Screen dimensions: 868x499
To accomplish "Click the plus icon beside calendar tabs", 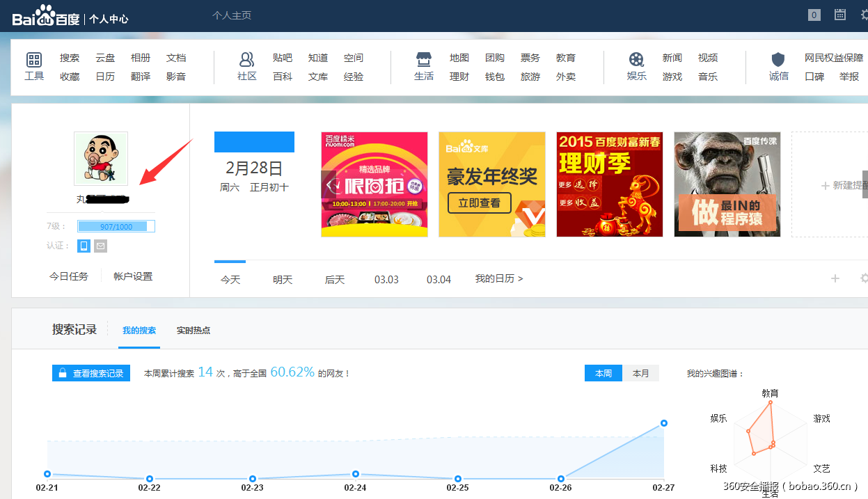I will pos(835,278).
